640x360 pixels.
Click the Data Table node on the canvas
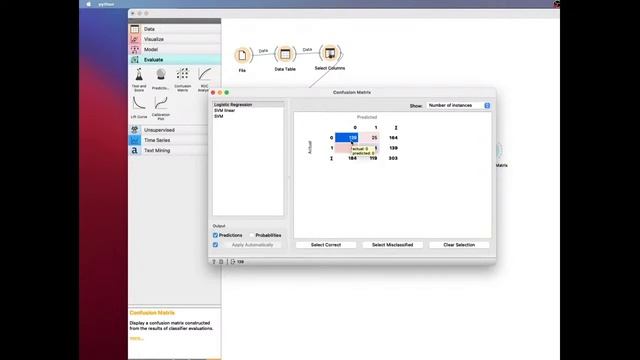[285, 54]
